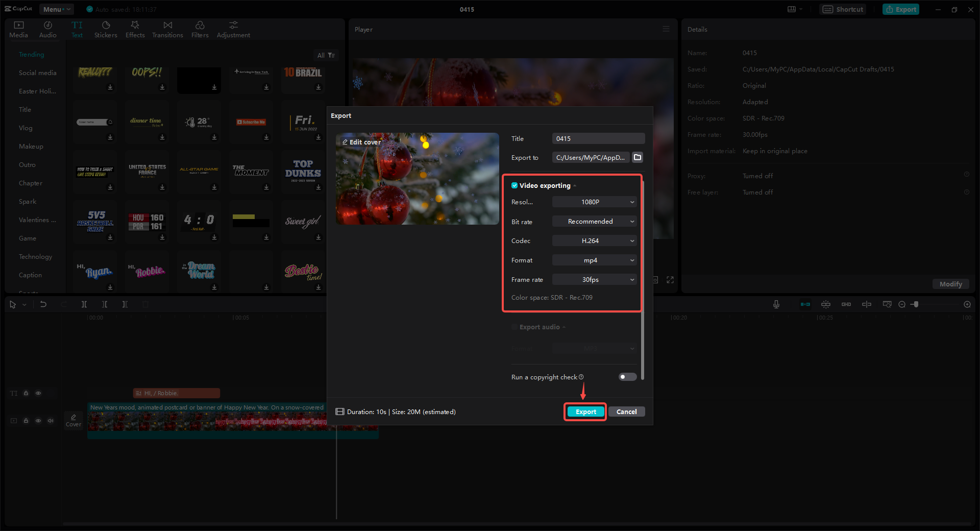This screenshot has width=980, height=531.
Task: Zoom out the timeline with magnifier icon
Action: pyautogui.click(x=902, y=304)
